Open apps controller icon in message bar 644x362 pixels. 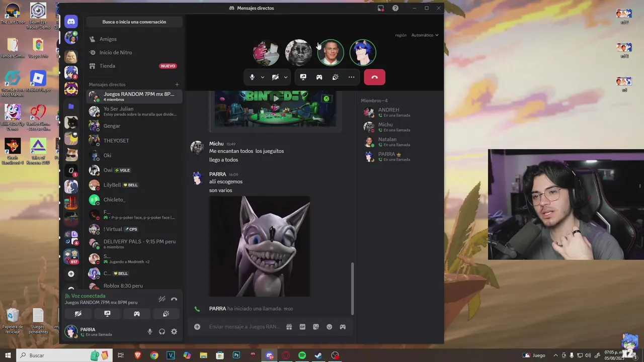coord(343,327)
